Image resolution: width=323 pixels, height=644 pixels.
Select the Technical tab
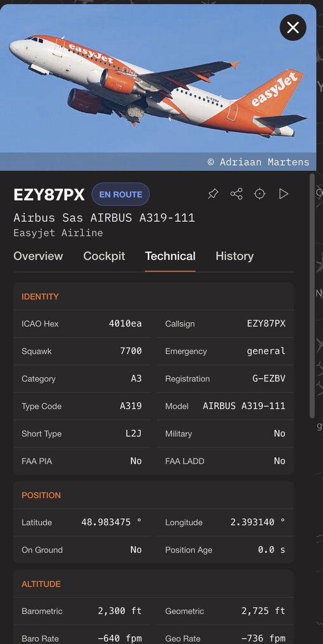click(170, 256)
